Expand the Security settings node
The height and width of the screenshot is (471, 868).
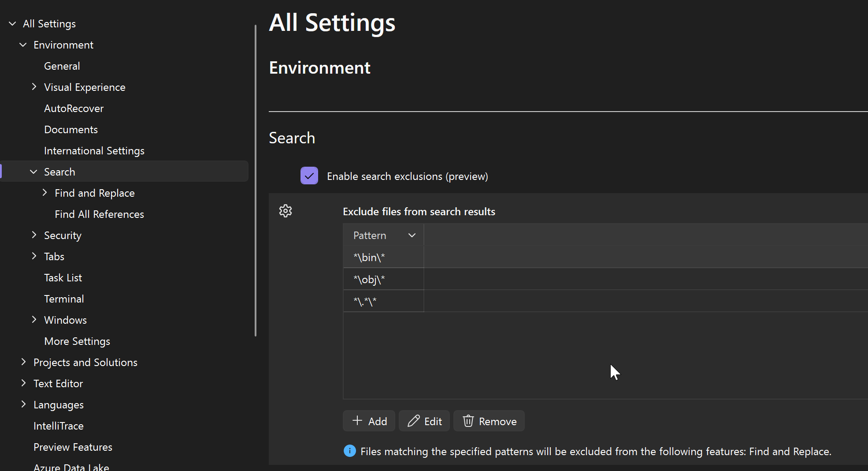[x=34, y=235]
